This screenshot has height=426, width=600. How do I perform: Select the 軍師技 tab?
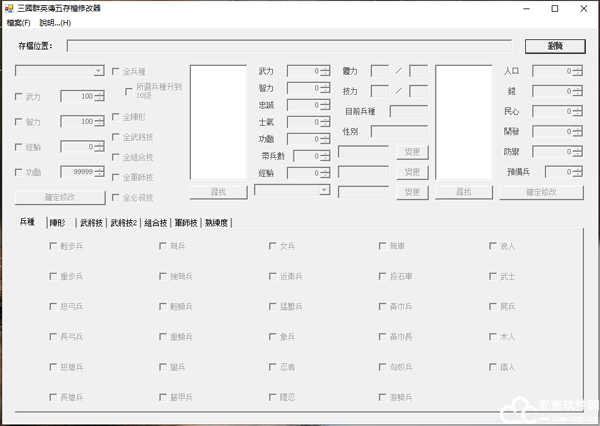pyautogui.click(x=186, y=222)
